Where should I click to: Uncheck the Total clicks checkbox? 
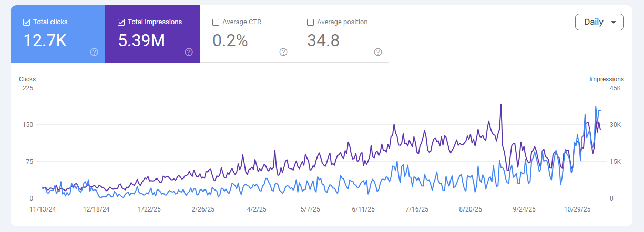pos(26,22)
